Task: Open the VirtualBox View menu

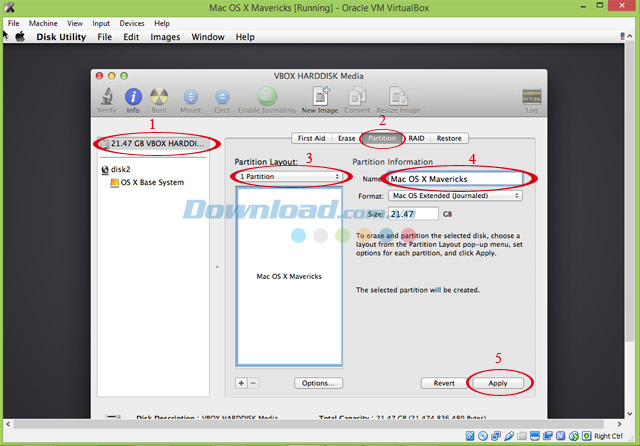Action: (x=75, y=23)
